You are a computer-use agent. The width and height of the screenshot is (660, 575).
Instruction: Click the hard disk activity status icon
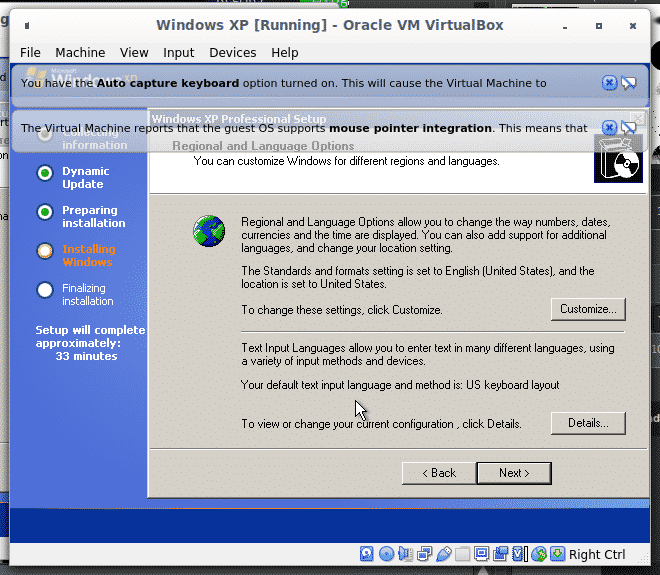pyautogui.click(x=367, y=554)
